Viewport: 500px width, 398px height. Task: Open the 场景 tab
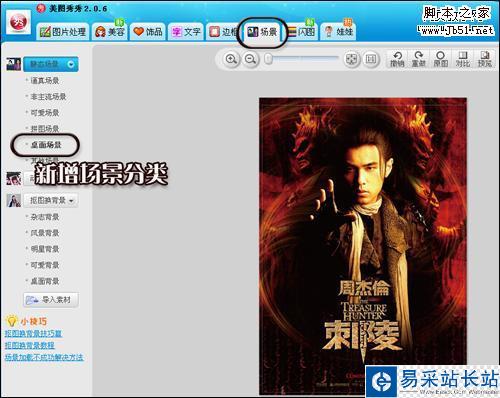click(262, 32)
